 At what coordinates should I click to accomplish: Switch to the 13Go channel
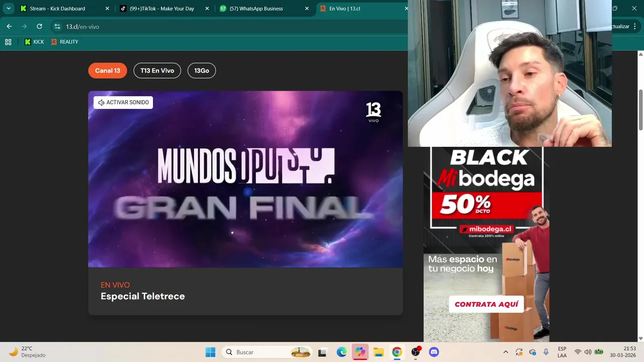(201, 70)
